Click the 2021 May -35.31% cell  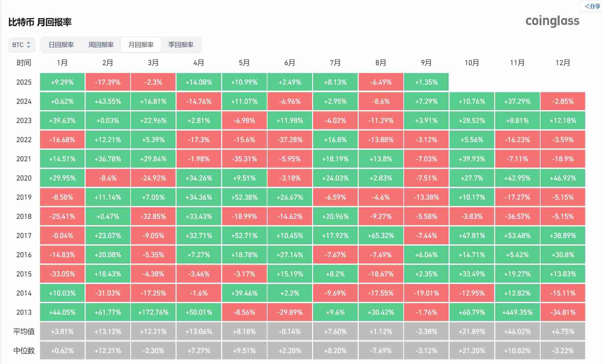(244, 159)
